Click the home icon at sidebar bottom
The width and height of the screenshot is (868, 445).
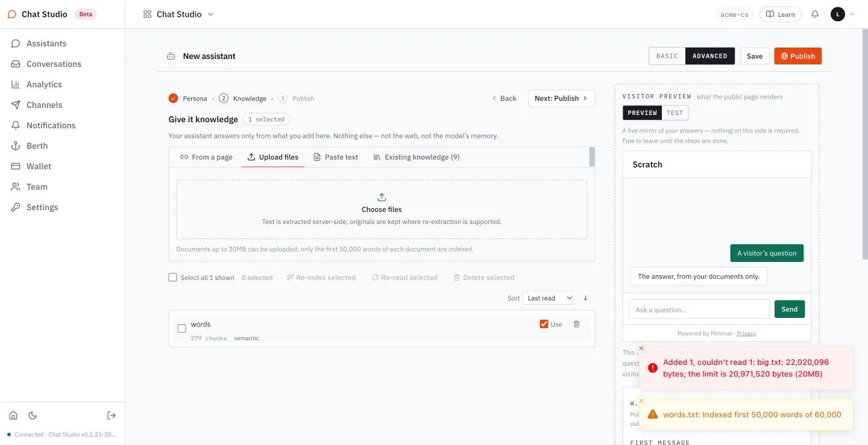click(13, 415)
